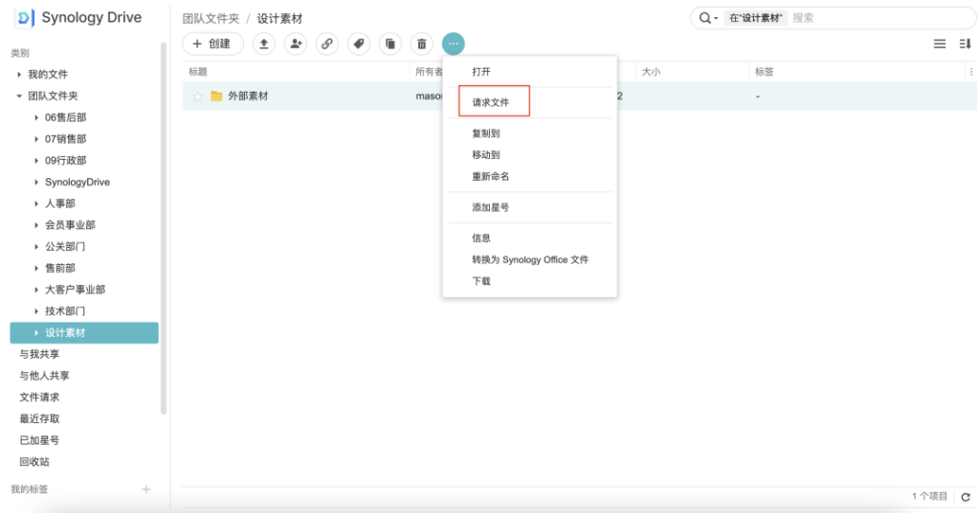The image size is (980, 513).
Task: Toggle the star on 外部素材 folder
Action: click(x=198, y=97)
